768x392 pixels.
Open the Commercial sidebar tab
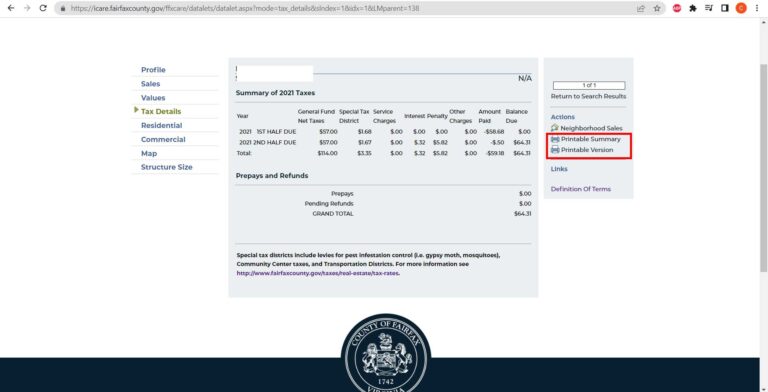[163, 139]
